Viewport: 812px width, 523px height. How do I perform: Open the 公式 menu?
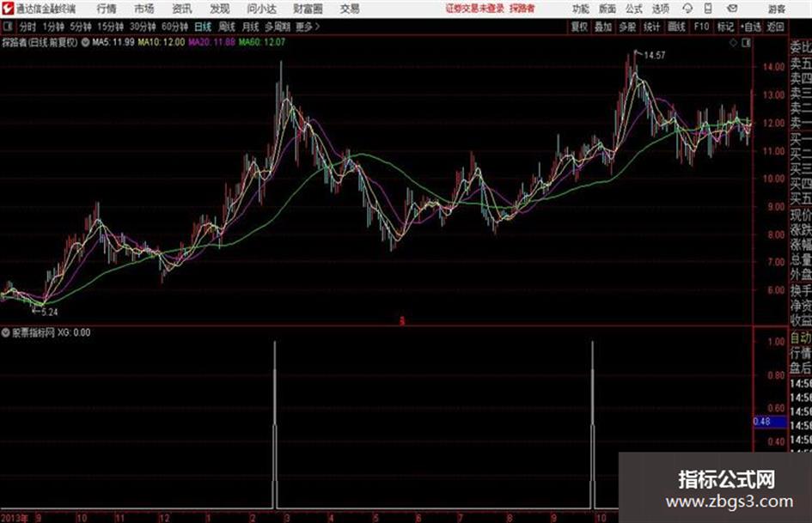[x=634, y=9]
